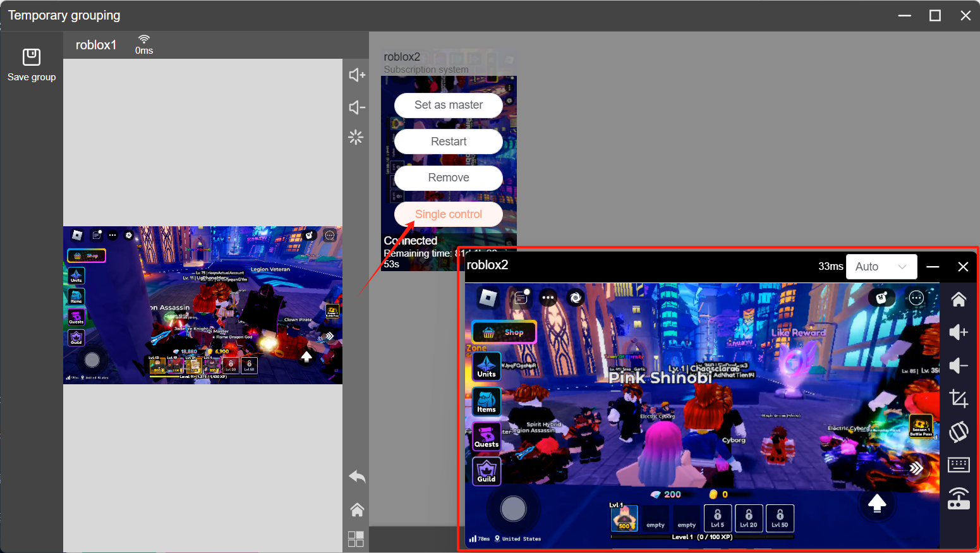This screenshot has height=553, width=980.
Task: Click the loading spinner icon in roblox1 toolbar
Action: click(356, 137)
